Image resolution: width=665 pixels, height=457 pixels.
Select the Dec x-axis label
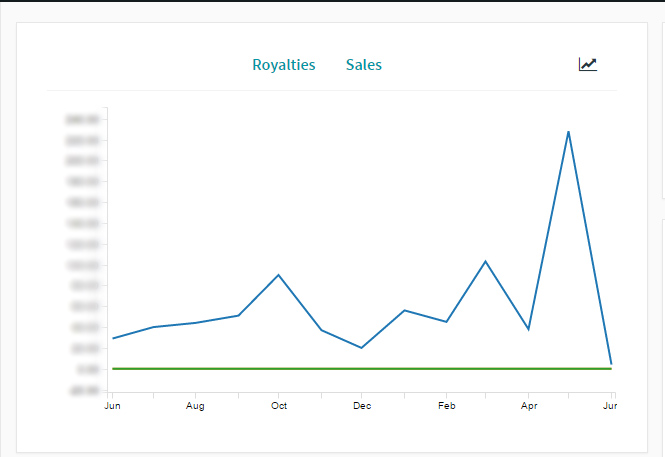point(362,406)
